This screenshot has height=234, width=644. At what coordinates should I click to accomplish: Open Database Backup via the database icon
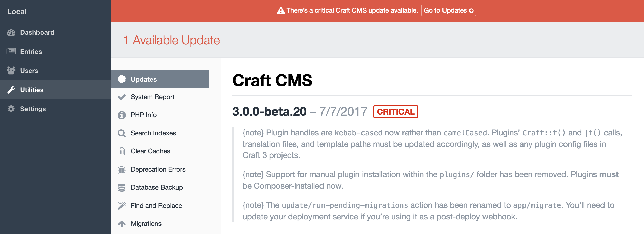pos(122,187)
